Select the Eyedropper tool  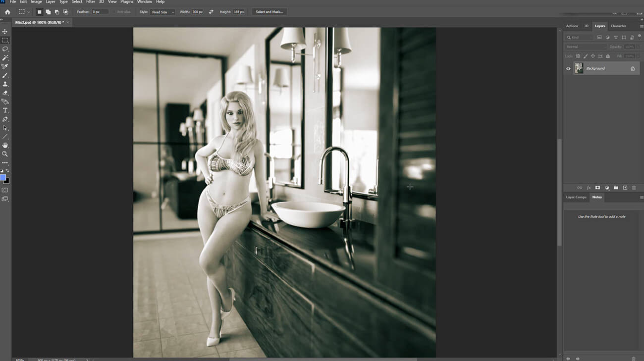pos(5,66)
